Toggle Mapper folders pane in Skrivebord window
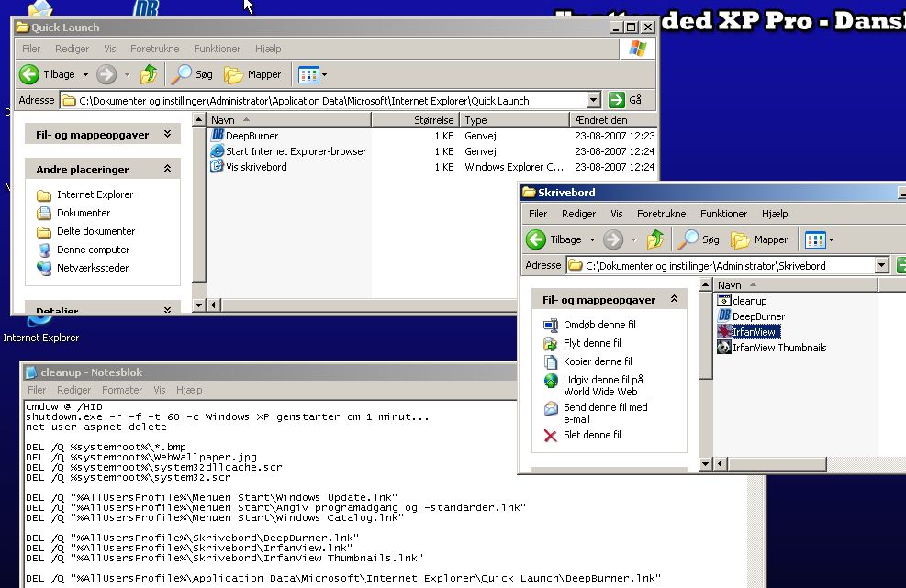The width and height of the screenshot is (906, 588). tap(759, 239)
